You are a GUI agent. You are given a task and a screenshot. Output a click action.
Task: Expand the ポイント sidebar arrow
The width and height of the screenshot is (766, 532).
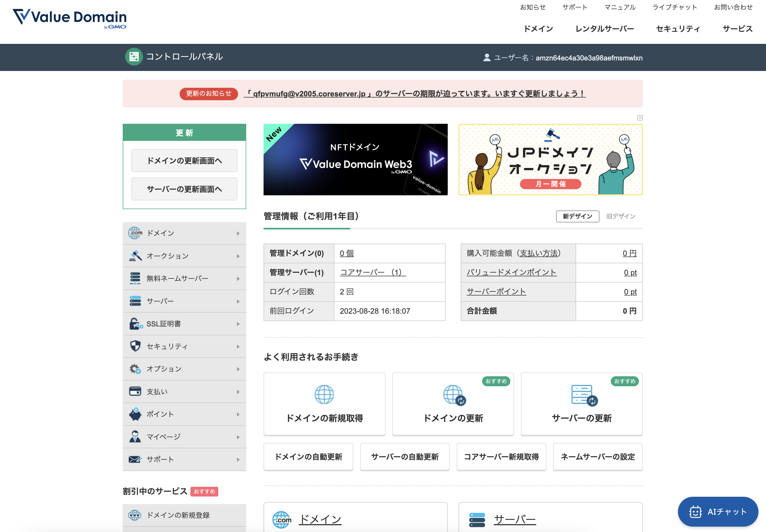(x=238, y=414)
